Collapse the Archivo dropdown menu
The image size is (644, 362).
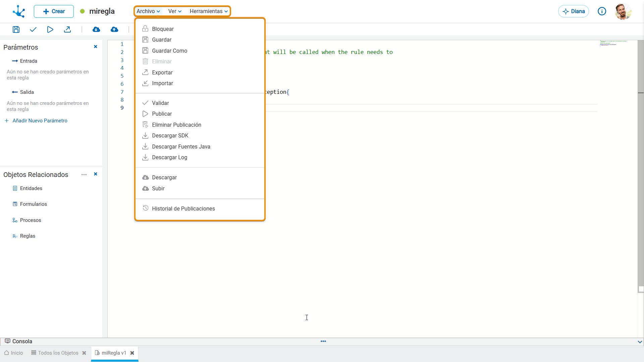[148, 11]
